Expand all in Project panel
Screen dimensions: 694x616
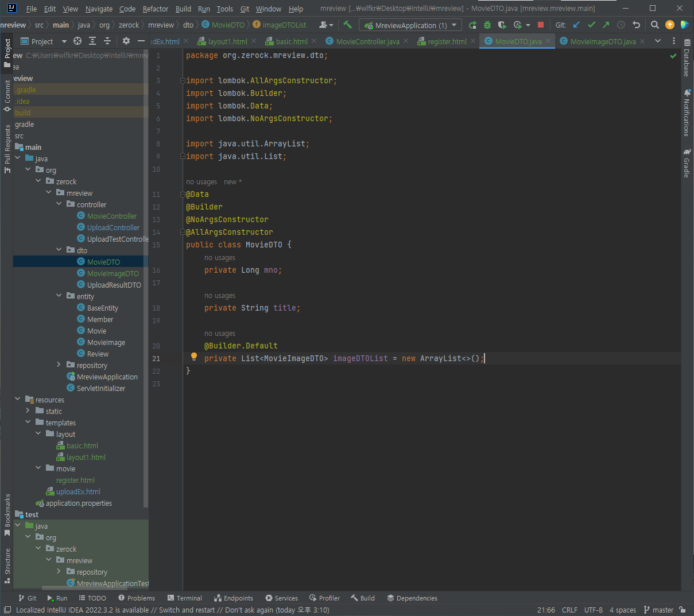tap(92, 41)
